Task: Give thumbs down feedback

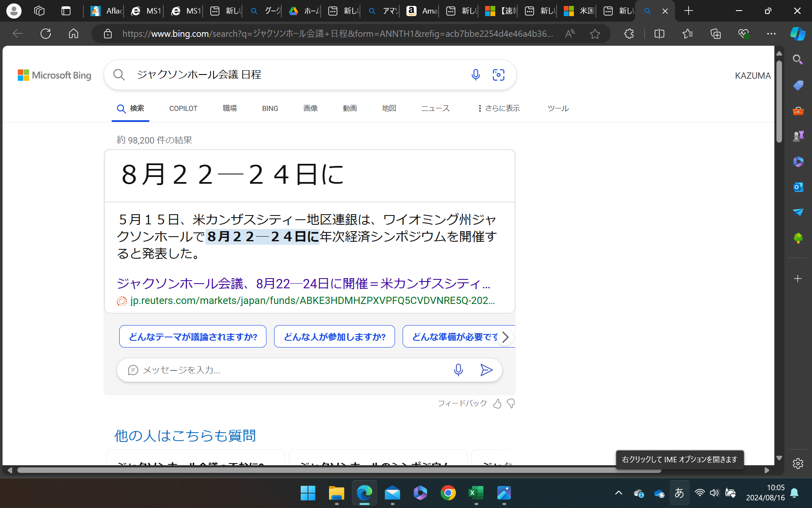Action: pos(511,404)
